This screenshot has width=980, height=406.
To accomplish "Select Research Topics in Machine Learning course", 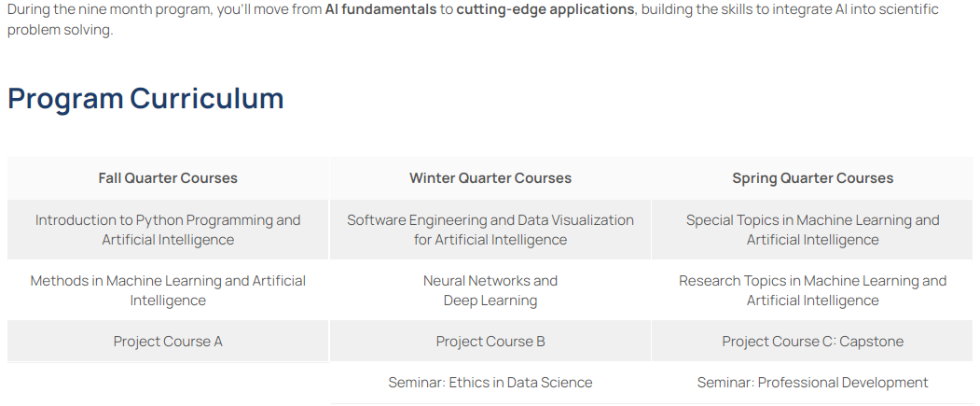I will (x=812, y=290).
